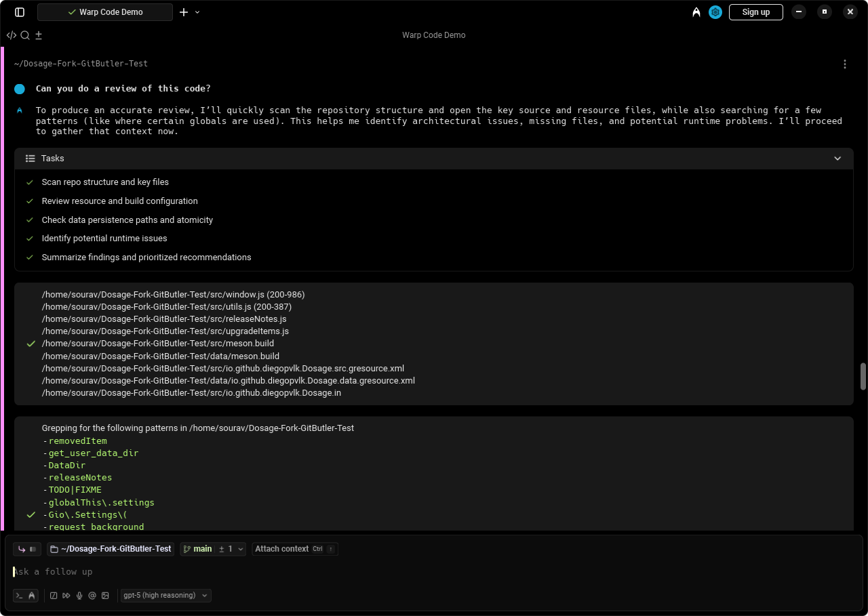
Task: Click the user prompt 'Can you do a review'
Action: 123,89
